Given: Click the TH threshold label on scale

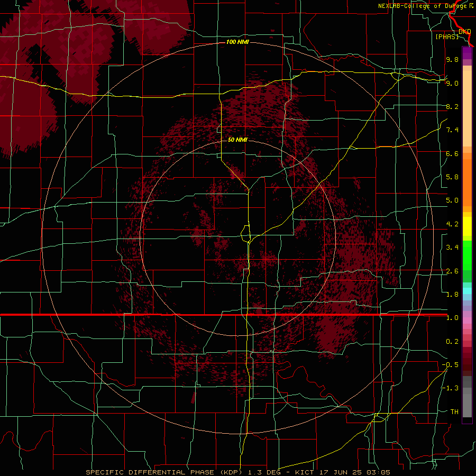Looking at the screenshot, I should click(454, 412).
